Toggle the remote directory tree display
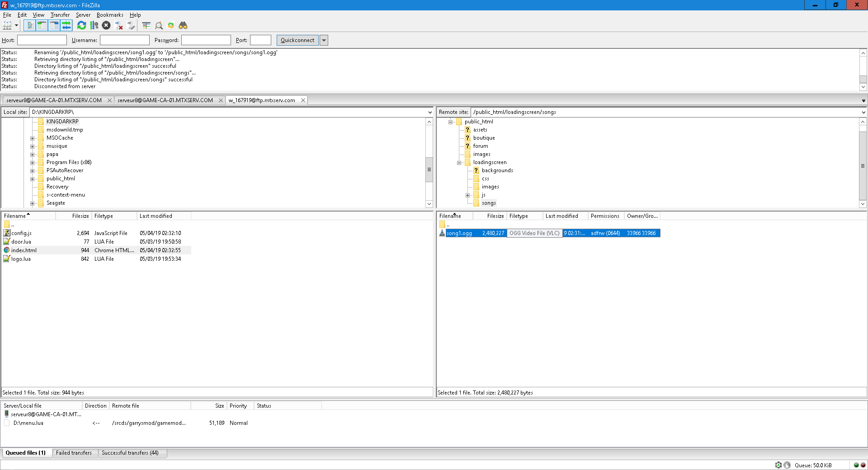Screen dimensions: 868x470 [x=54, y=25]
